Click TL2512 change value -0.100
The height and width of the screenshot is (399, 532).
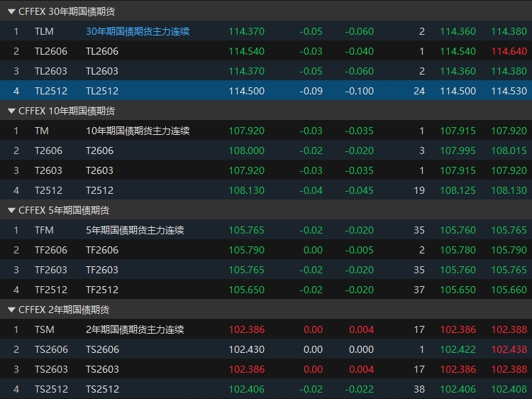[360, 91]
